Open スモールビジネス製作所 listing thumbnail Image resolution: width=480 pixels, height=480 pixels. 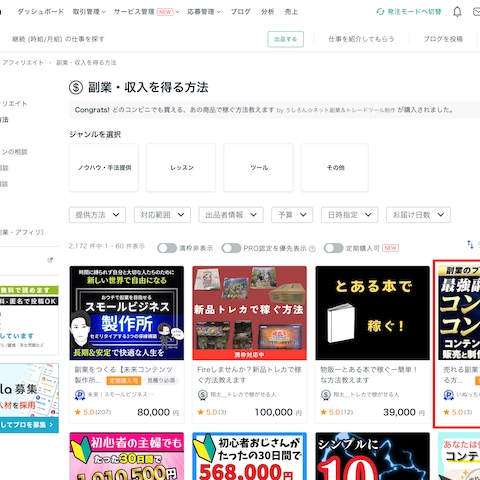point(127,313)
